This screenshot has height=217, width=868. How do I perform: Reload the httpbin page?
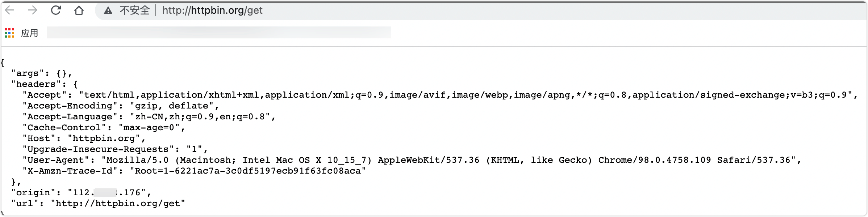click(x=56, y=10)
